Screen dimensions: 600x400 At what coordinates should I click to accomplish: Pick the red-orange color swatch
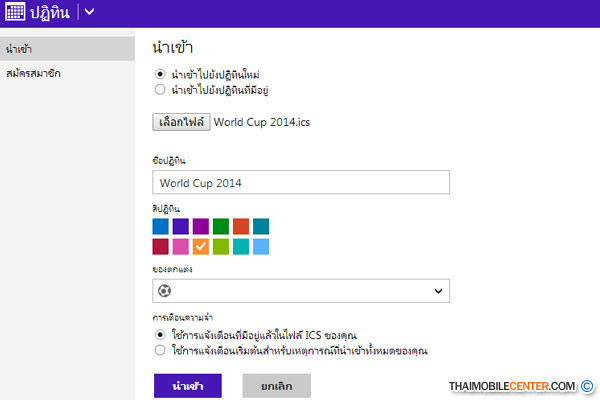coord(241,226)
